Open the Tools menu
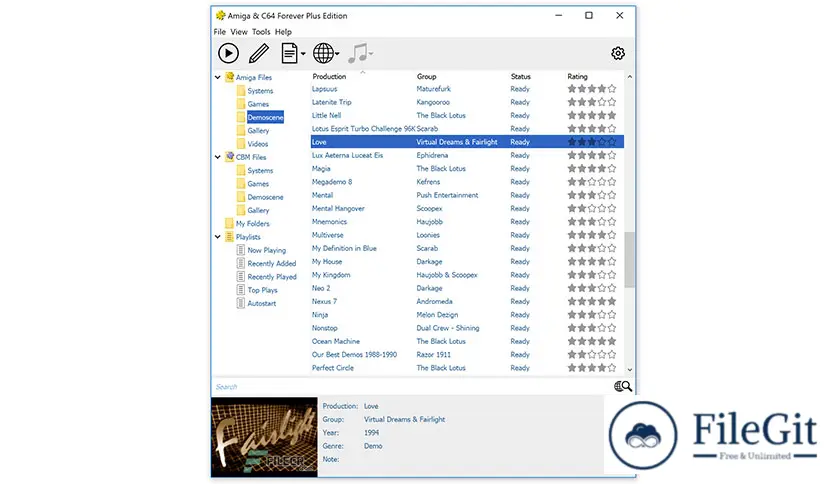 [261, 32]
